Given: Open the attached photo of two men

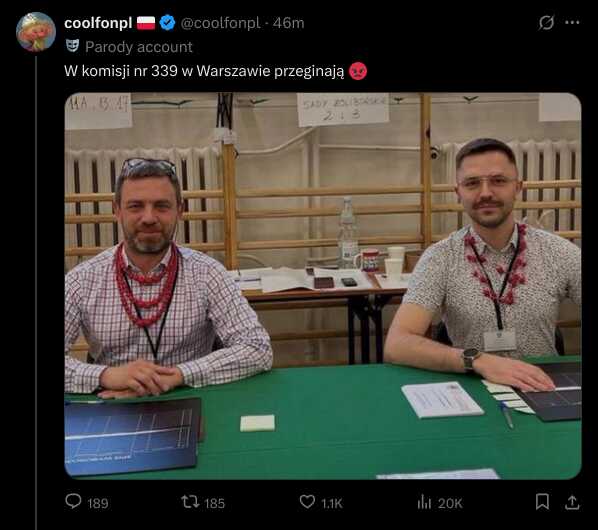Looking at the screenshot, I should 323,286.
